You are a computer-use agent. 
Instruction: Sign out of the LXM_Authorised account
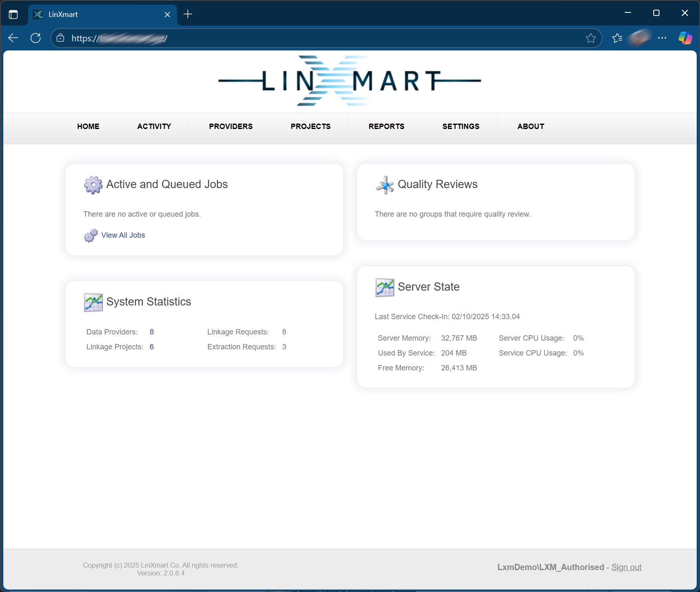(x=626, y=567)
